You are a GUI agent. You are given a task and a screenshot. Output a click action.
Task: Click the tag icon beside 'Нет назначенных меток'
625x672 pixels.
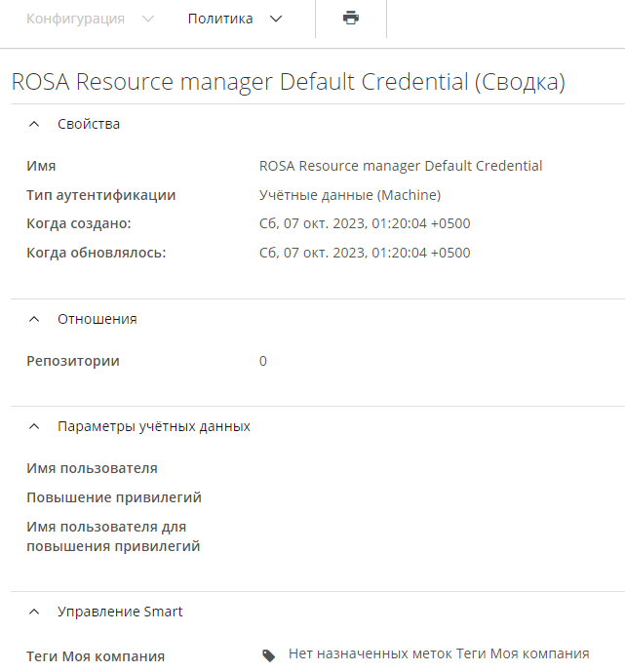(269, 655)
